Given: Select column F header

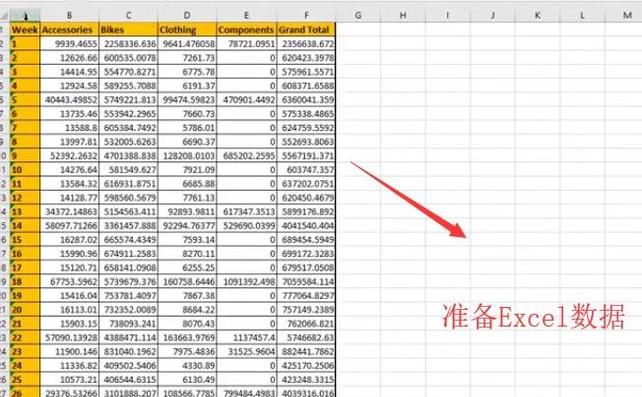Looking at the screenshot, I should tap(306, 16).
